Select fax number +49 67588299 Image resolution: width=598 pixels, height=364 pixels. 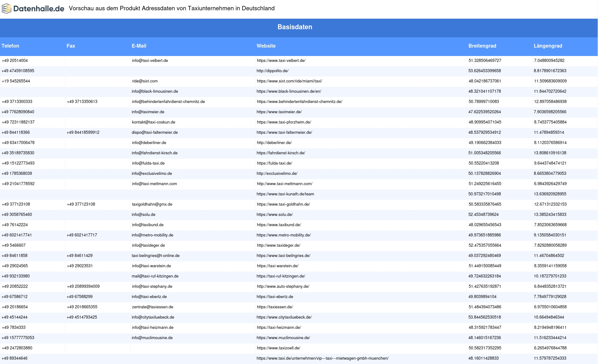coord(79,297)
